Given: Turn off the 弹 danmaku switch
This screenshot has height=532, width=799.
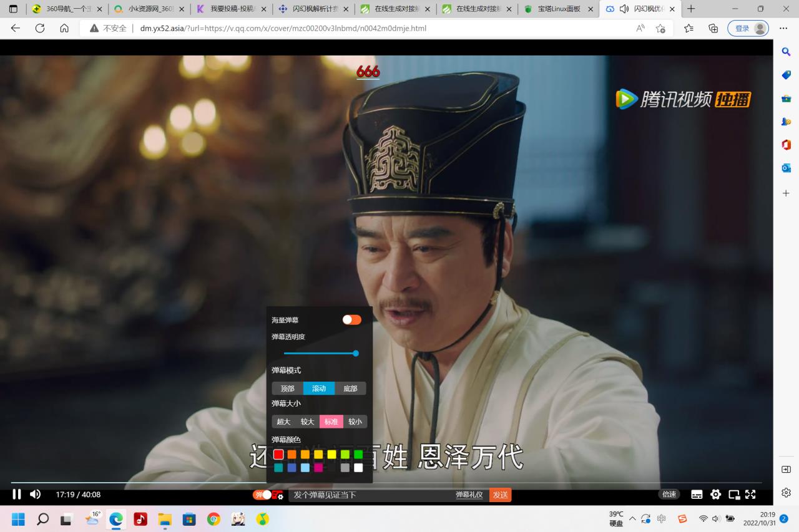Looking at the screenshot, I should coord(263,495).
